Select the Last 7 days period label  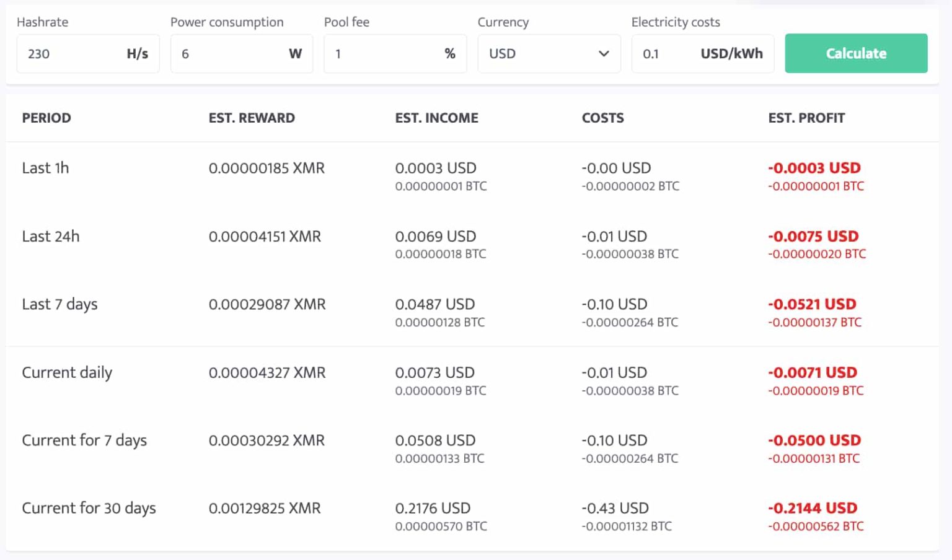pos(59,305)
